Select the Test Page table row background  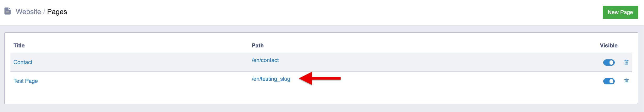point(444,81)
